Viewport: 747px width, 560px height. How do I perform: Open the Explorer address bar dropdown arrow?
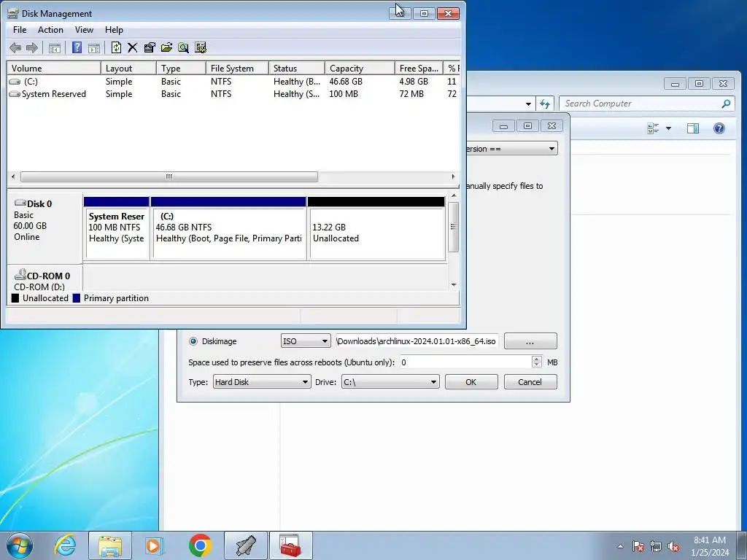click(x=528, y=104)
